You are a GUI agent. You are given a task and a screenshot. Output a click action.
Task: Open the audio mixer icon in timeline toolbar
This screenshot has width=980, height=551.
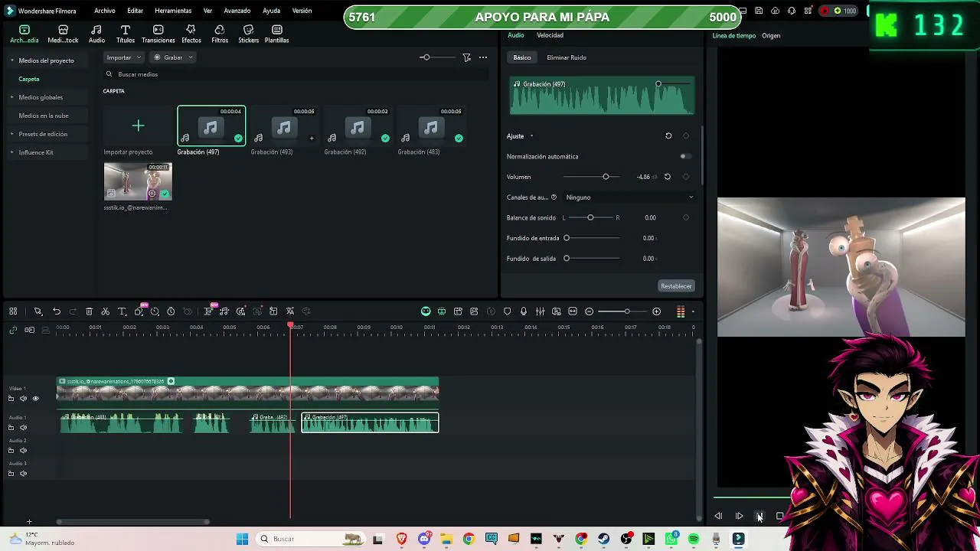[x=540, y=311]
